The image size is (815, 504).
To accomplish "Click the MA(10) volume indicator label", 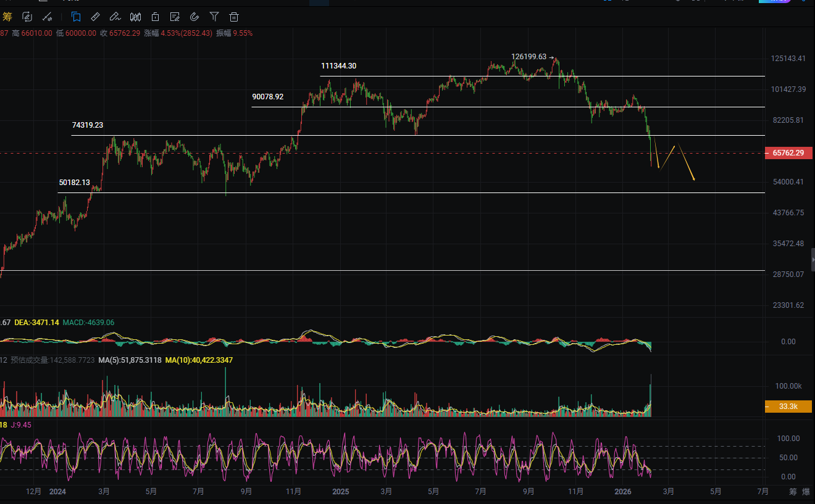I will (199, 360).
